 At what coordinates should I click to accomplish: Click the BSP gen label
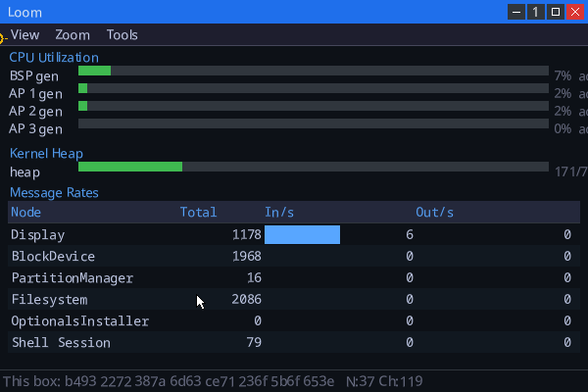point(34,76)
